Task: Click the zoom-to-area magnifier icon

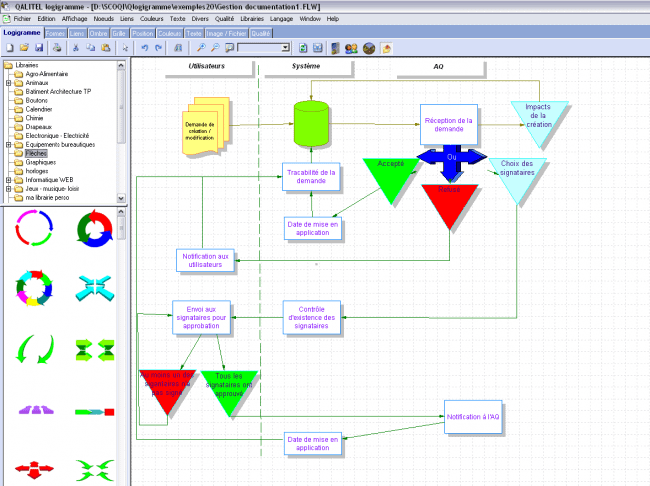Action: pos(229,48)
